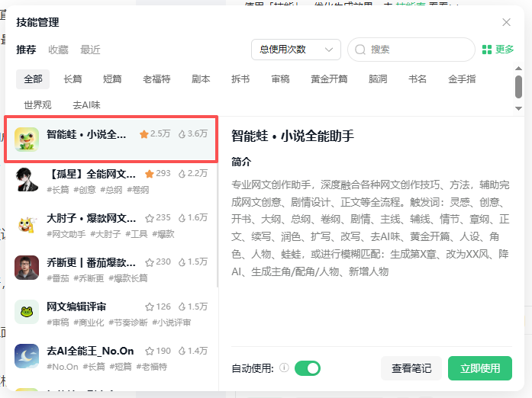Filter by 黄金开篇 category

(329, 79)
